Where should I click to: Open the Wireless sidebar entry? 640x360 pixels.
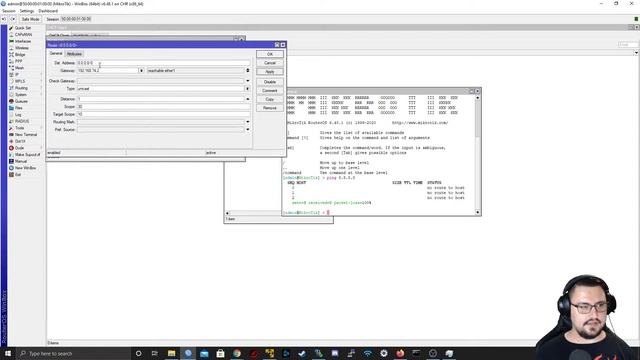point(22,48)
